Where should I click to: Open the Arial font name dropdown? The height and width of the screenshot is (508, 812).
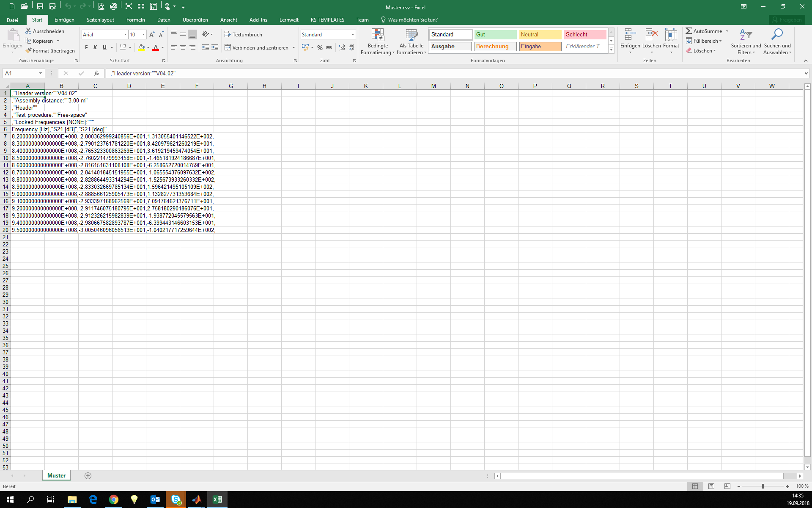pos(125,35)
